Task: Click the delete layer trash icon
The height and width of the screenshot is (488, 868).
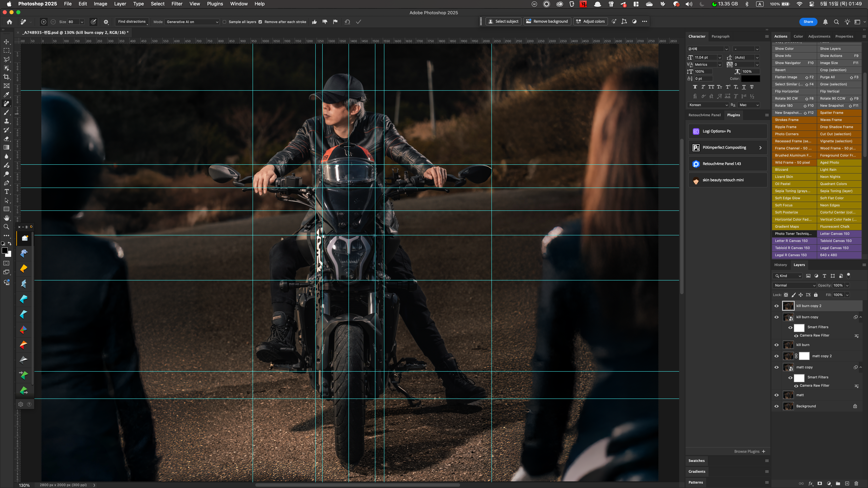Action: coord(856,483)
